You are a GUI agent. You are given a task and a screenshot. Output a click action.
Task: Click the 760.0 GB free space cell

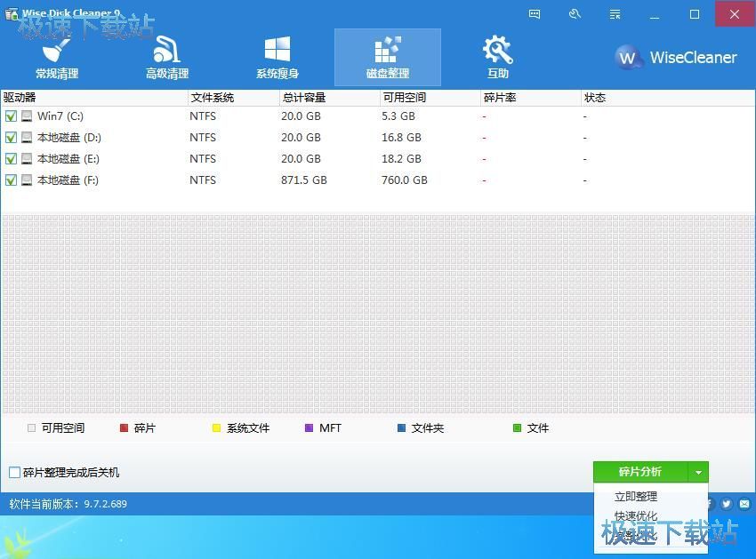click(405, 180)
